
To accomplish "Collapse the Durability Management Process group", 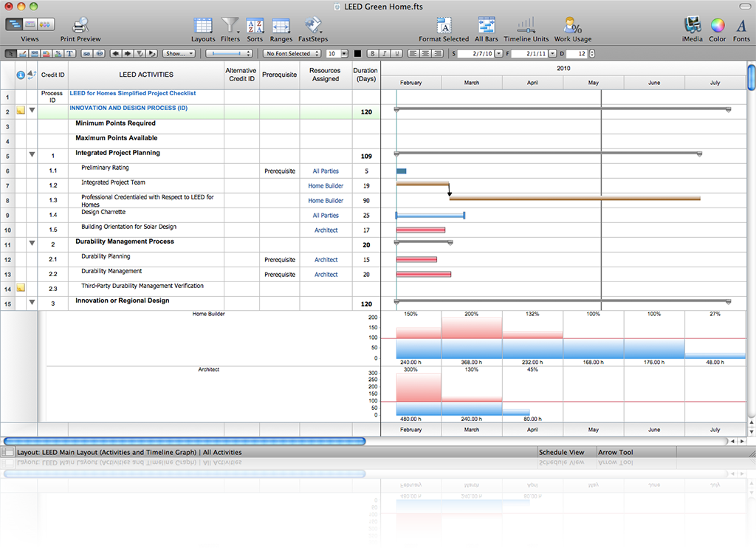I will [x=32, y=244].
